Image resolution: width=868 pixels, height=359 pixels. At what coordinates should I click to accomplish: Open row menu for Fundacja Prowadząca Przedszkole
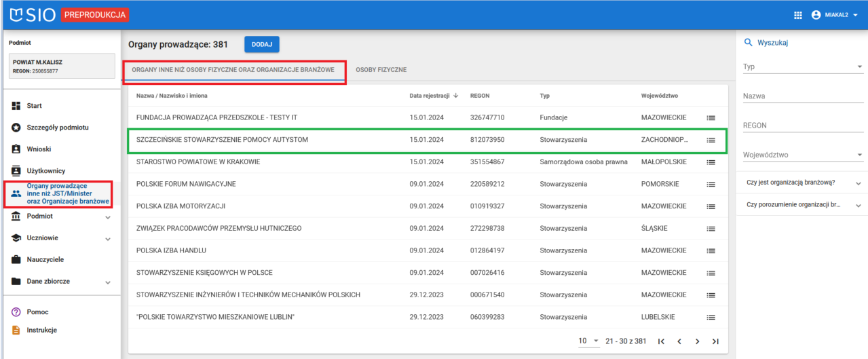711,118
